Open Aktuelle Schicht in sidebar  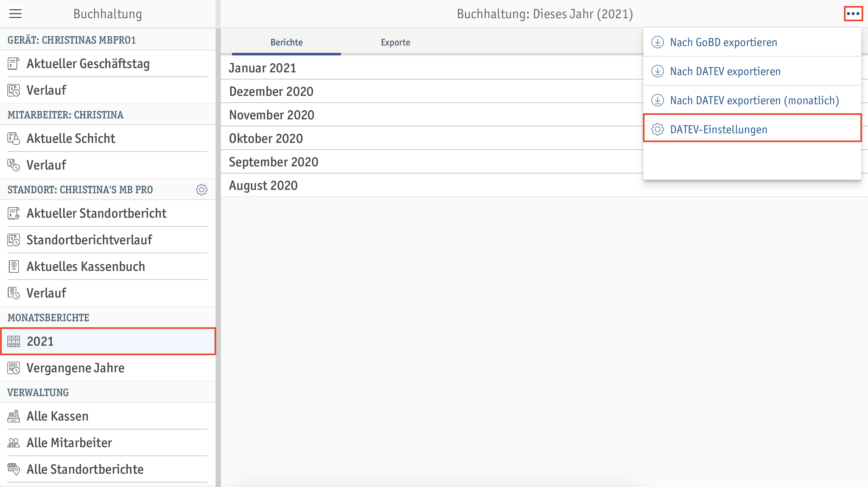pos(108,139)
